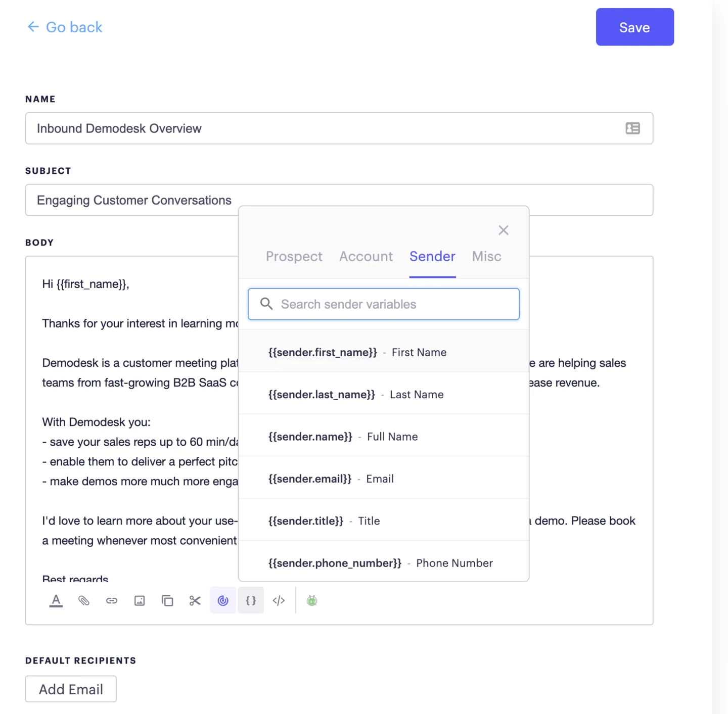Insert a hyperlink with link icon
The image size is (728, 714).
[x=112, y=600]
